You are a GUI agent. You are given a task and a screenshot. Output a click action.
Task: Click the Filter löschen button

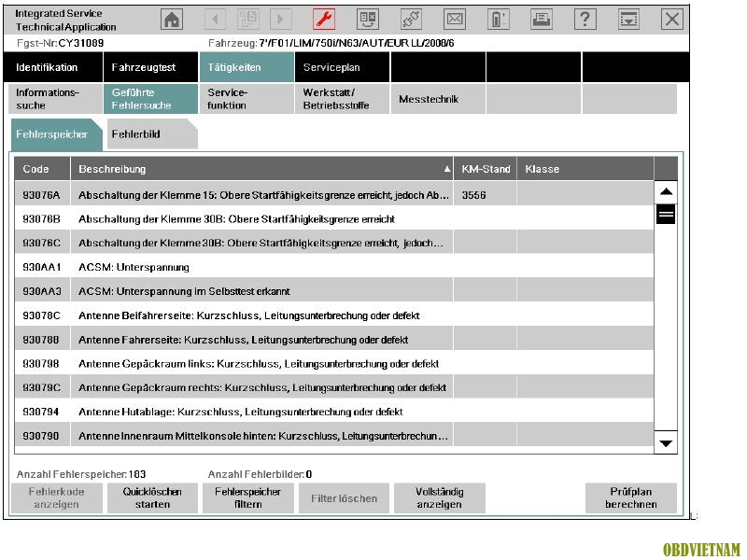[344, 498]
